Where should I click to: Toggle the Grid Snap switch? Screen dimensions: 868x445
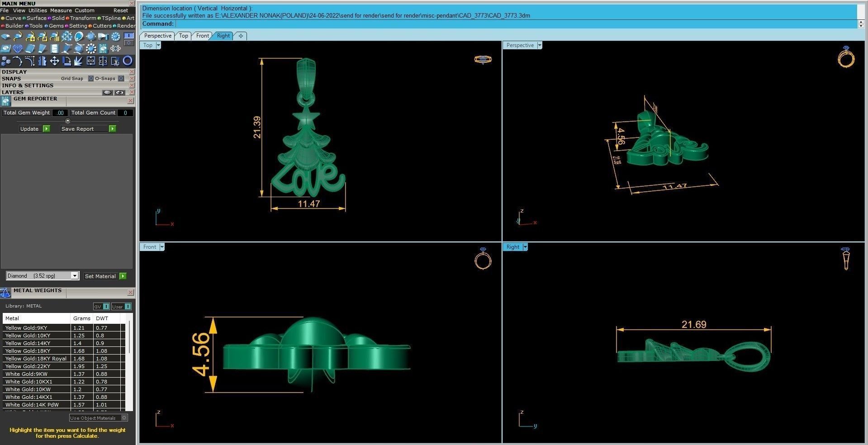coord(91,79)
